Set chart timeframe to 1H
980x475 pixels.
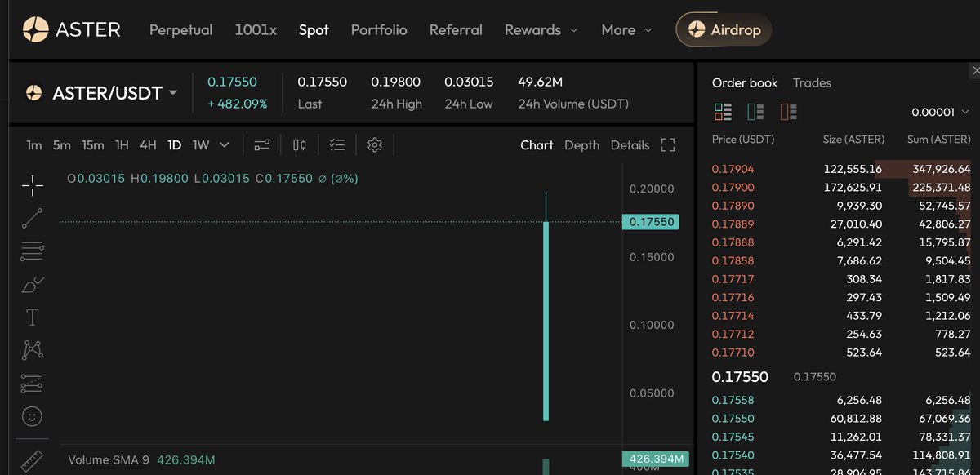point(122,145)
